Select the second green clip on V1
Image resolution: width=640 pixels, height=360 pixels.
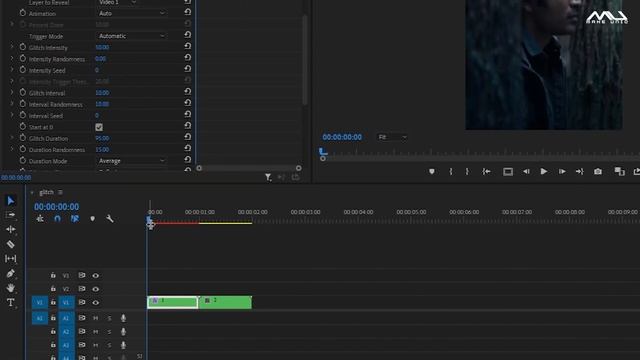pos(225,302)
